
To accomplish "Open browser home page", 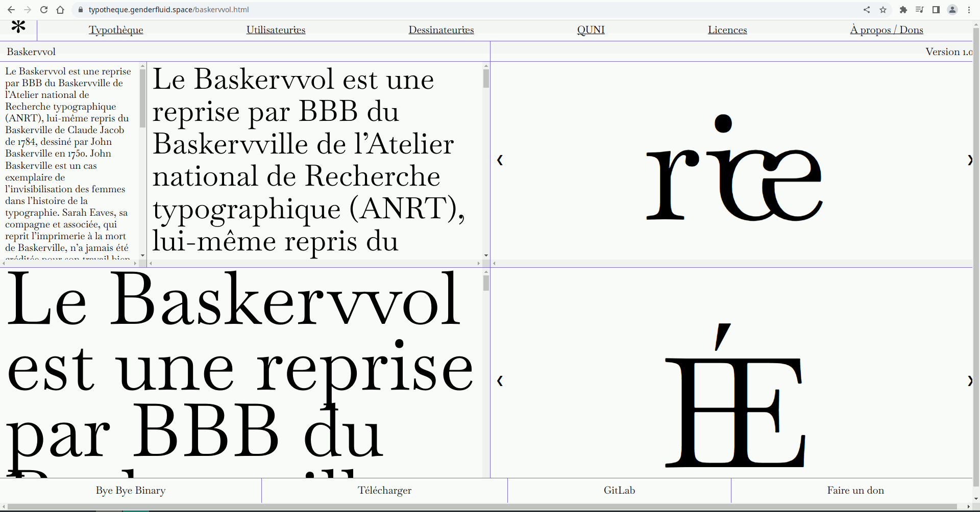I will (60, 10).
